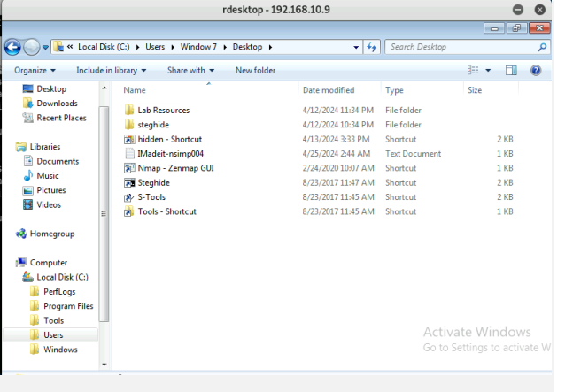Select Program Files in the folder tree
Screen dimensions: 573x392
(x=67, y=306)
